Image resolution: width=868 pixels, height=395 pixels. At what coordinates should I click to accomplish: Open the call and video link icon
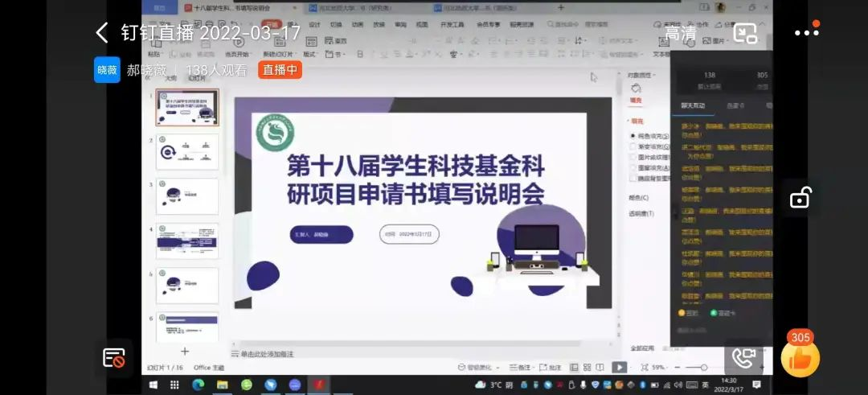[743, 358]
